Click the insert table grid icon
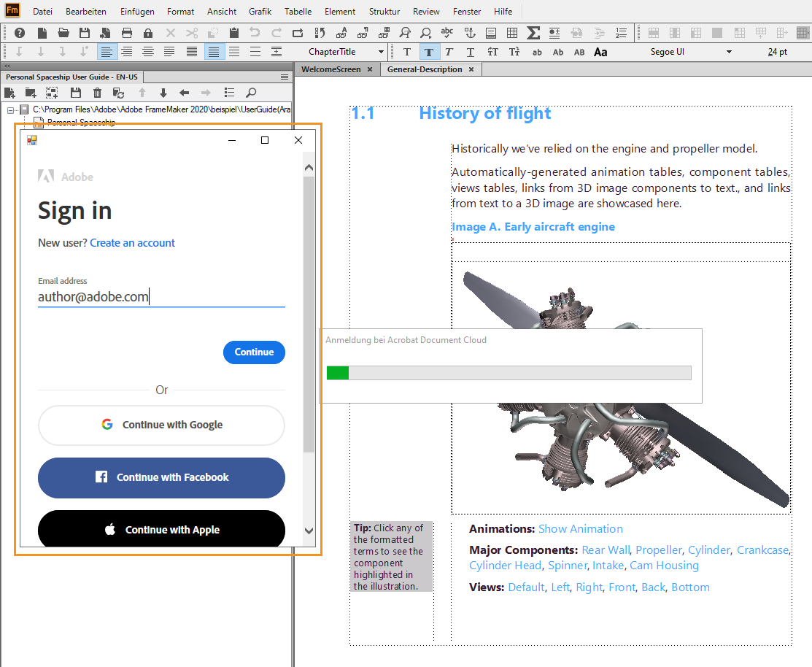This screenshot has width=812, height=667. (x=512, y=33)
